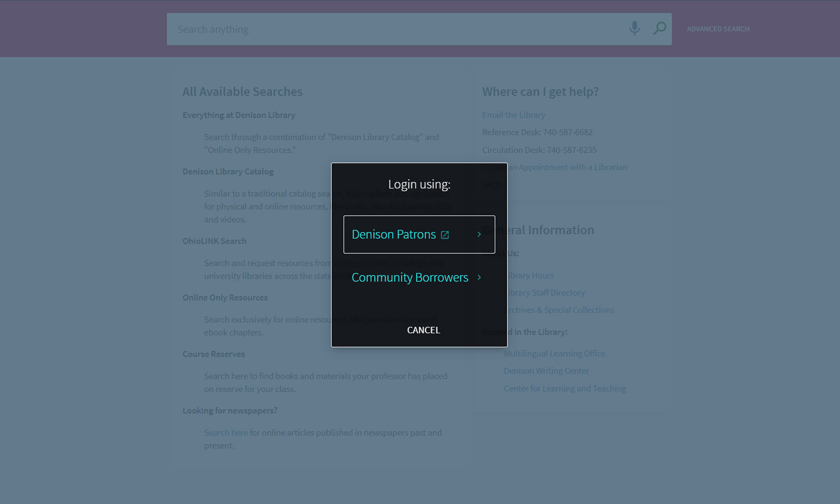Click Circulation Desk: 740-587-6235 text
The height and width of the screenshot is (504, 840).
coord(539,150)
